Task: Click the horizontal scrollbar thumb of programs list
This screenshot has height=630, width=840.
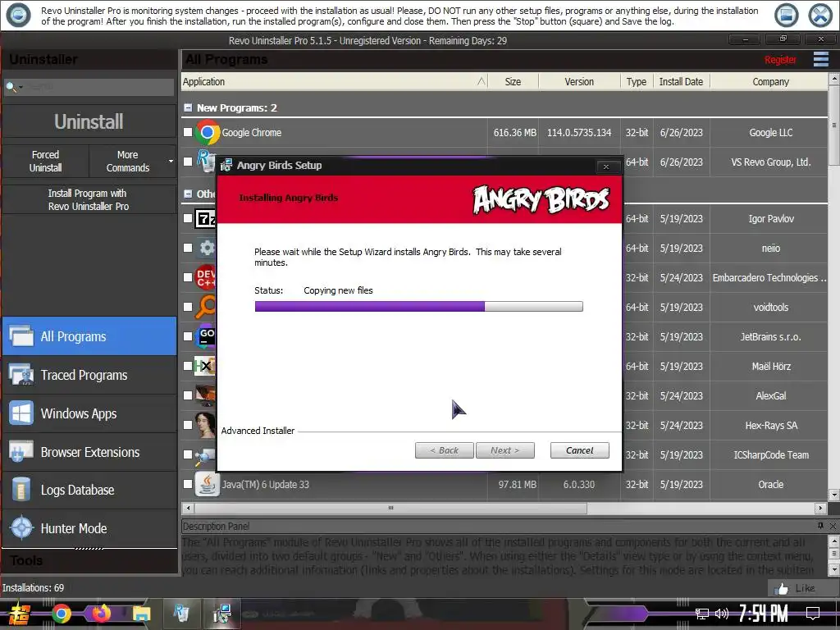Action: (x=390, y=508)
